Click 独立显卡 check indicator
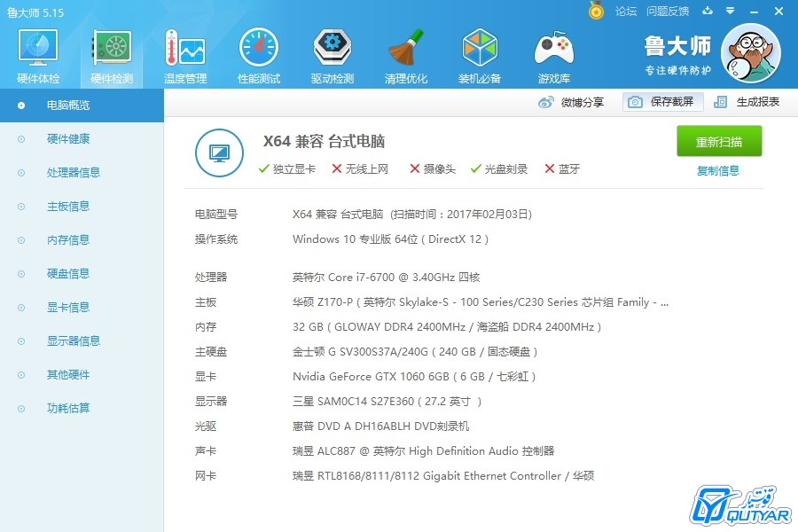Screen dimensions: 798x532 [287, 169]
